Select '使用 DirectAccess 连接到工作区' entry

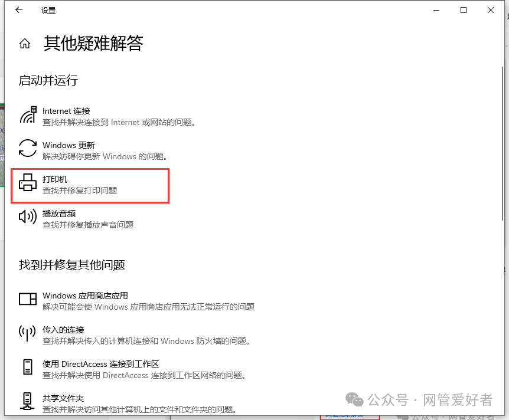click(100, 364)
